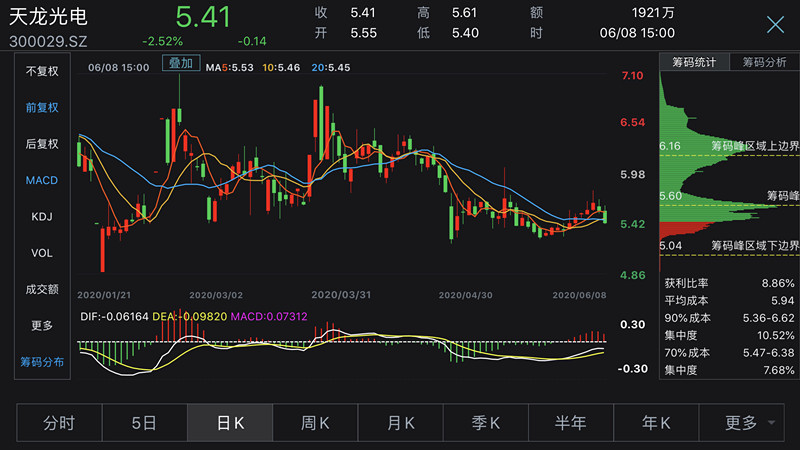Open the 筹码统计 tab
This screenshot has width=800, height=450.
pos(693,62)
